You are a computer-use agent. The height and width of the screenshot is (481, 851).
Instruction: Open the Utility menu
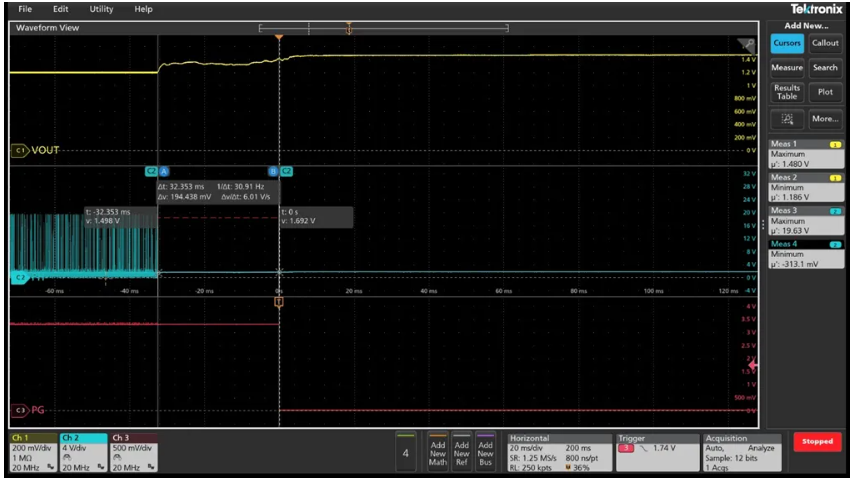pos(102,9)
